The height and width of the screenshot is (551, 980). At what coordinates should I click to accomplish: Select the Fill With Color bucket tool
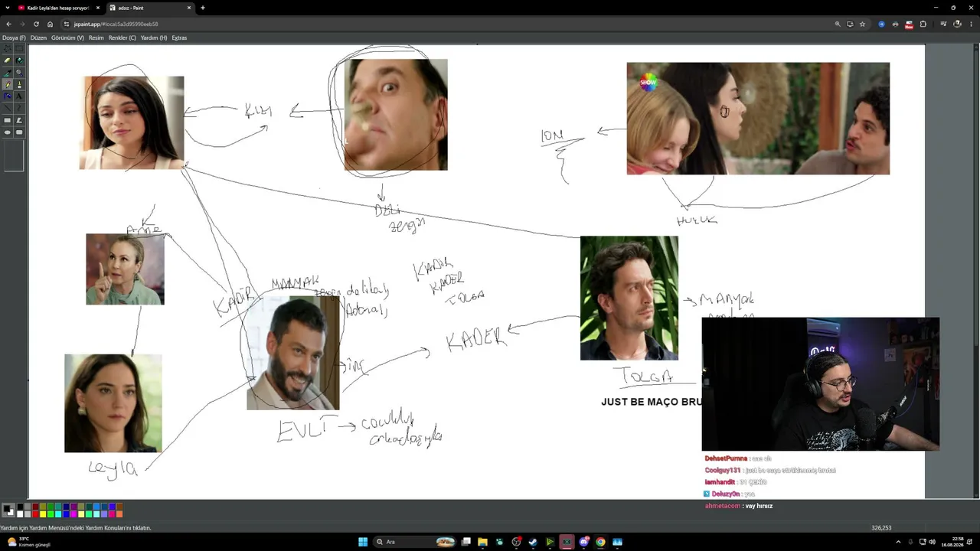click(19, 60)
